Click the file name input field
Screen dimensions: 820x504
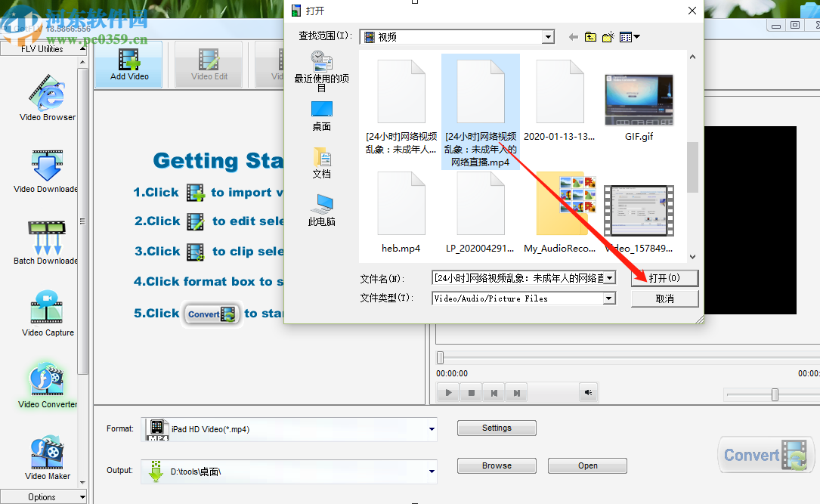click(x=518, y=278)
